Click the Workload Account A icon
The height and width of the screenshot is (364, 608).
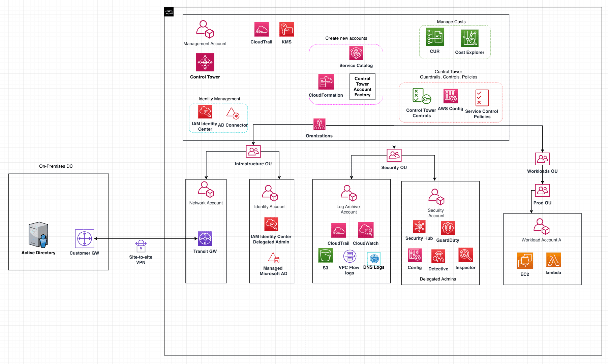tap(542, 226)
